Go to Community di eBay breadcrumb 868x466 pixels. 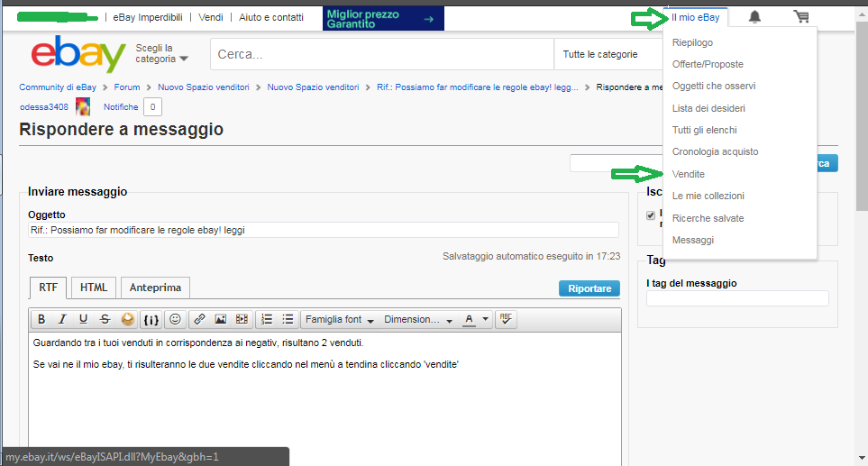click(58, 87)
